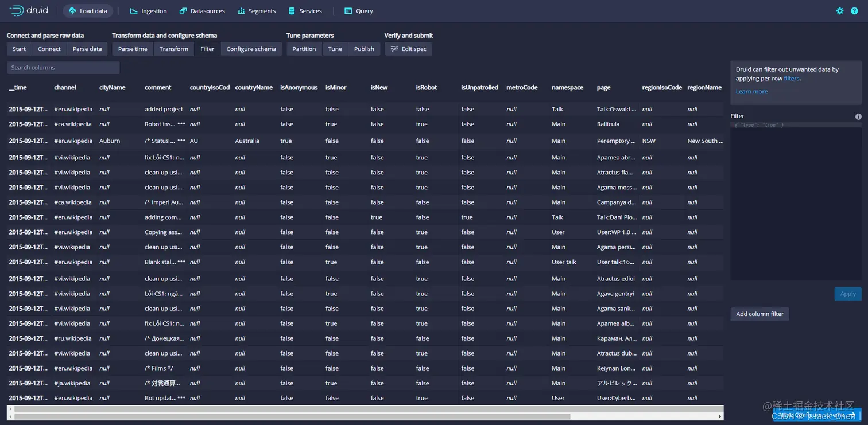Click the Agave gentryi page cell
The height and width of the screenshot is (425, 868).
[615, 294]
